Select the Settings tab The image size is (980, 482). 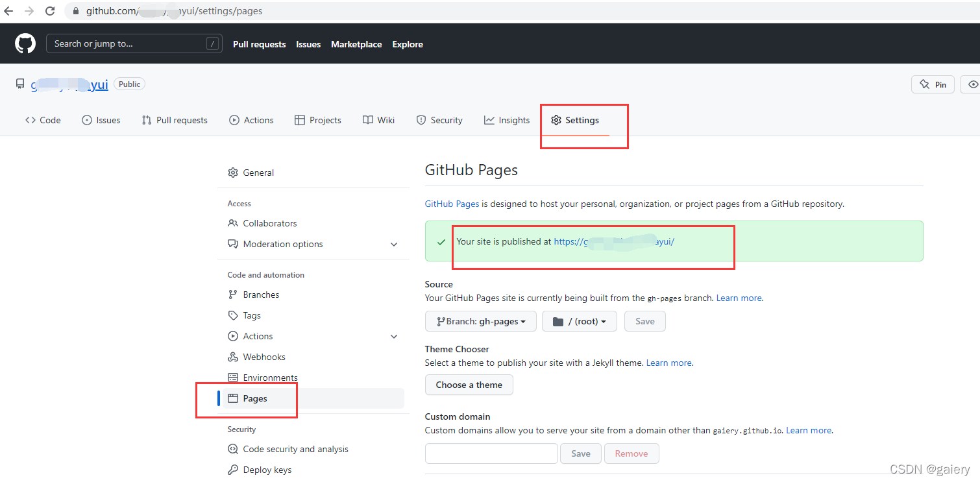(x=575, y=120)
